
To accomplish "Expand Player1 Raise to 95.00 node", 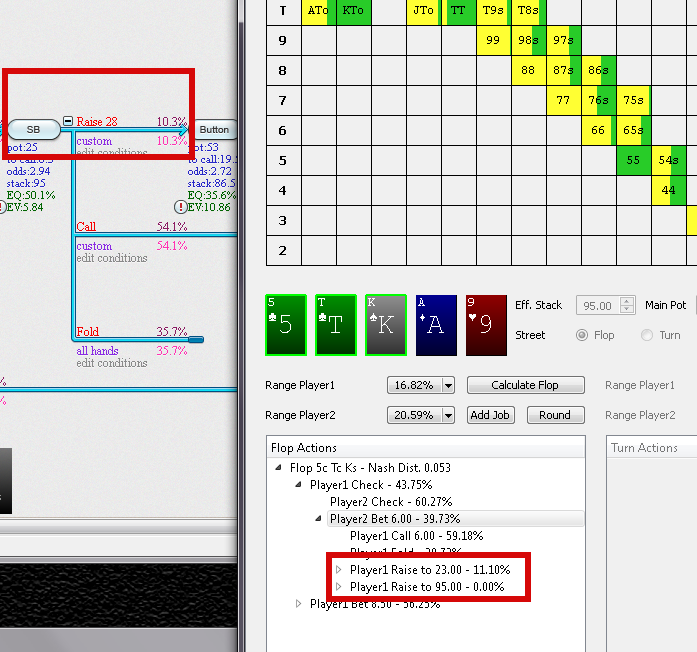I will [x=338, y=587].
